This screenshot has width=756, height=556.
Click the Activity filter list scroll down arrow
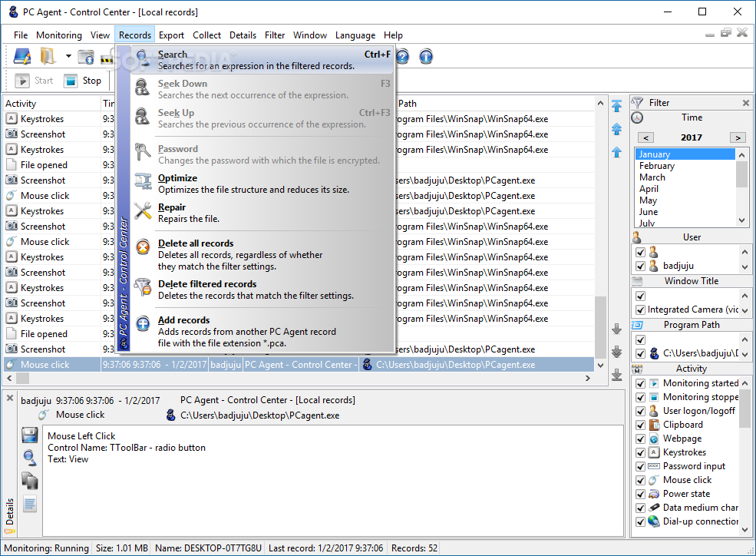tap(745, 529)
